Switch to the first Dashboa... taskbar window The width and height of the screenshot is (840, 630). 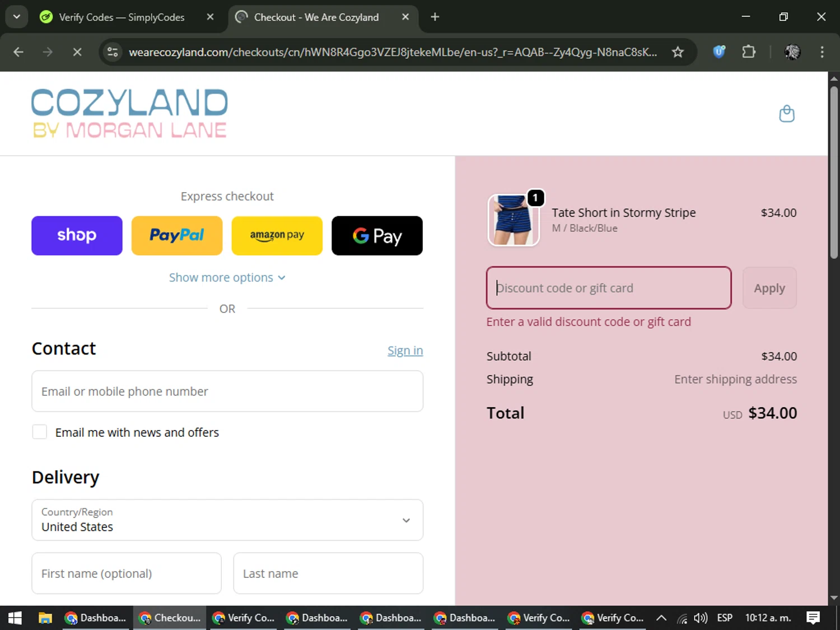(x=96, y=618)
